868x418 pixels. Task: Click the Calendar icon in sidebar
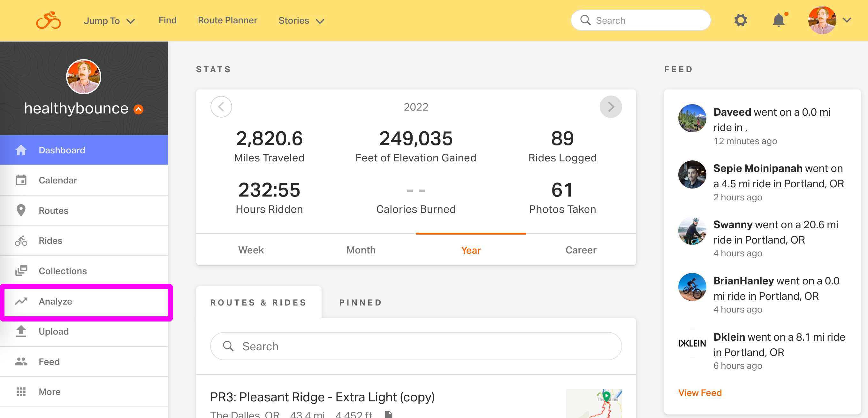21,180
